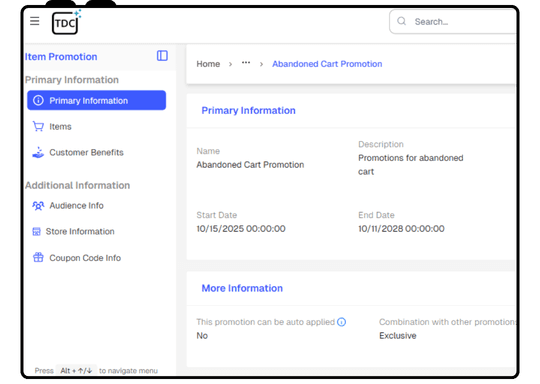This screenshot has width=540, height=384.
Task: Click the Start Date label
Action: click(x=217, y=215)
